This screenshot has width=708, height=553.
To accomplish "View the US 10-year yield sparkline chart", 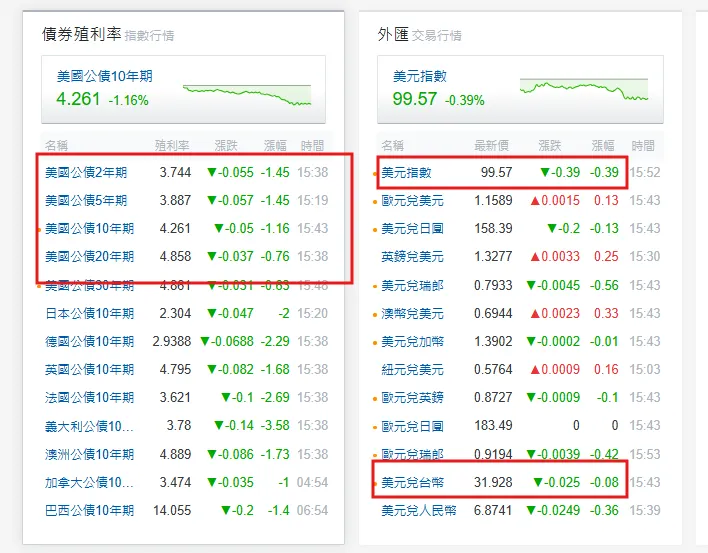I will (x=247, y=95).
